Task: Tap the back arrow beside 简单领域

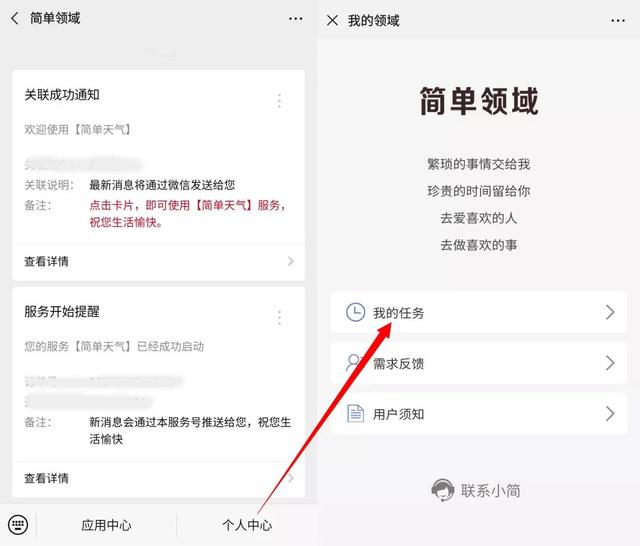Action: [x=15, y=19]
